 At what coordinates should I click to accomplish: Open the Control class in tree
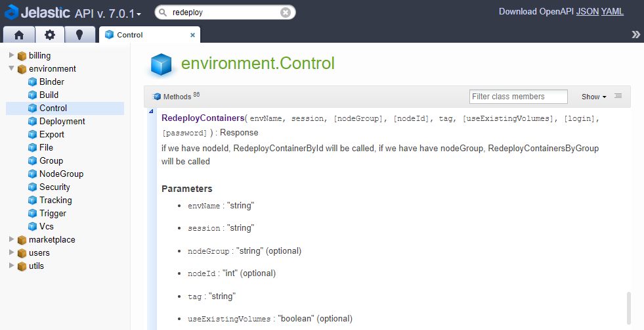coord(53,108)
